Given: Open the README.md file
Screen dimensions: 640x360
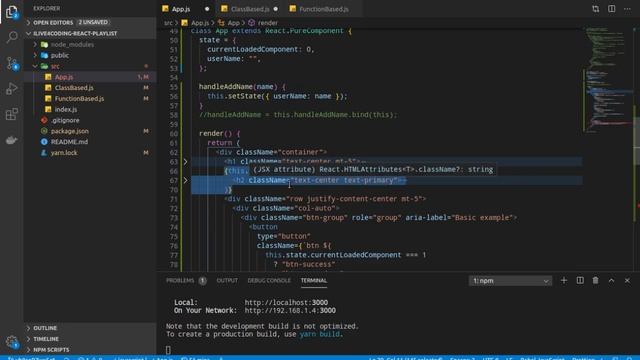Looking at the screenshot, I should 90,142.
